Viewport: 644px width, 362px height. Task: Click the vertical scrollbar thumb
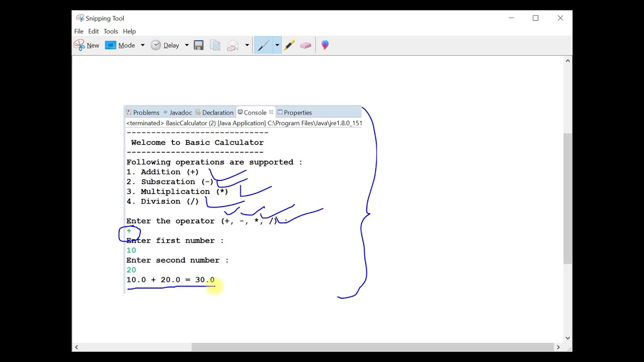(x=568, y=199)
